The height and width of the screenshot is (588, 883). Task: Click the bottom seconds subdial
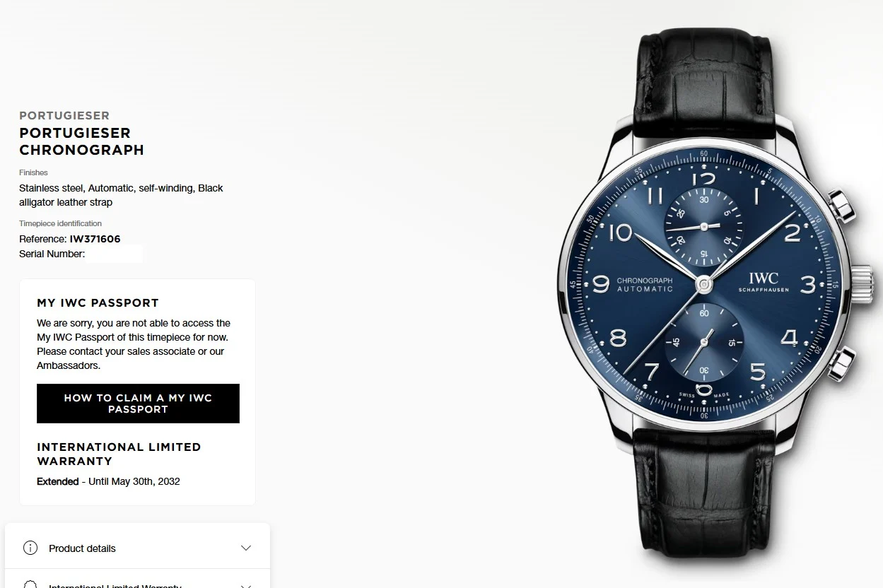tap(704, 343)
